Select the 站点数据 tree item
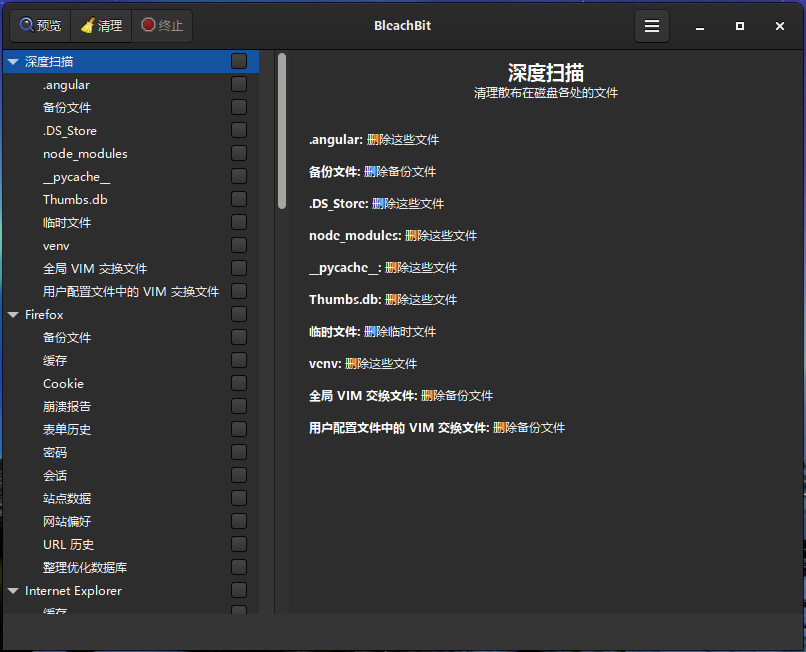The image size is (806, 652). point(67,498)
